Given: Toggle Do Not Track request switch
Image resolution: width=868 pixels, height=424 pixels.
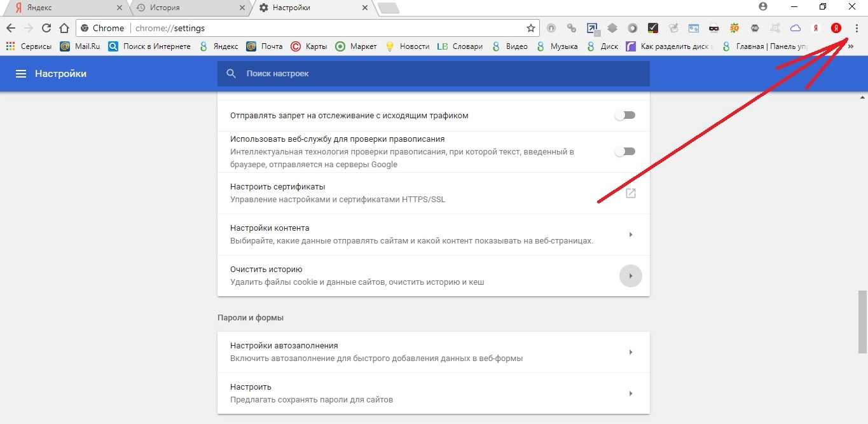Looking at the screenshot, I should point(624,116).
